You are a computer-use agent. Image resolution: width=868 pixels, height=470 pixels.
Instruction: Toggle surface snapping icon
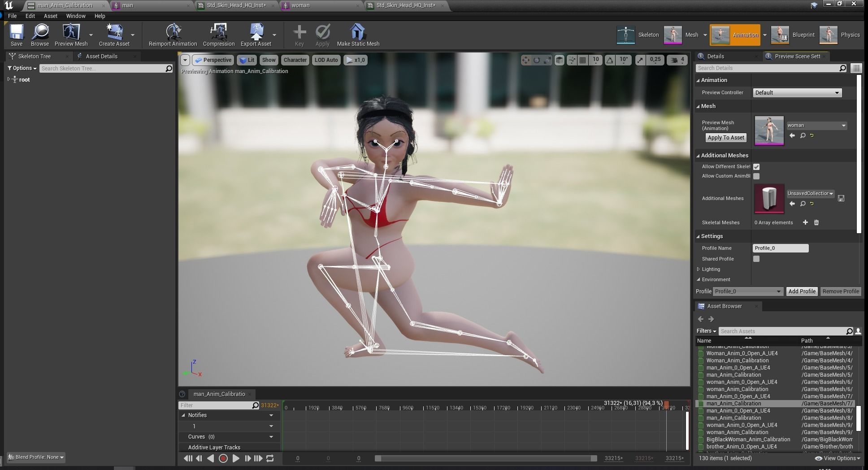click(x=572, y=60)
